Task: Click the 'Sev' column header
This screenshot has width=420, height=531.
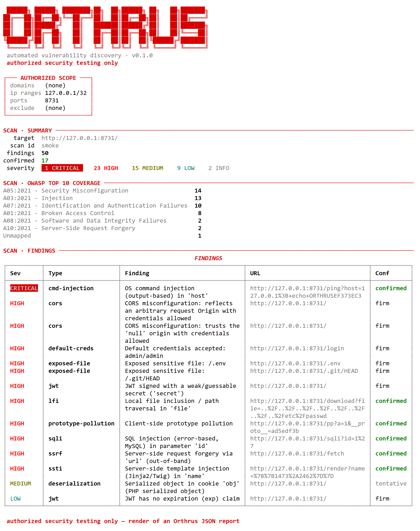Action: pyautogui.click(x=15, y=273)
